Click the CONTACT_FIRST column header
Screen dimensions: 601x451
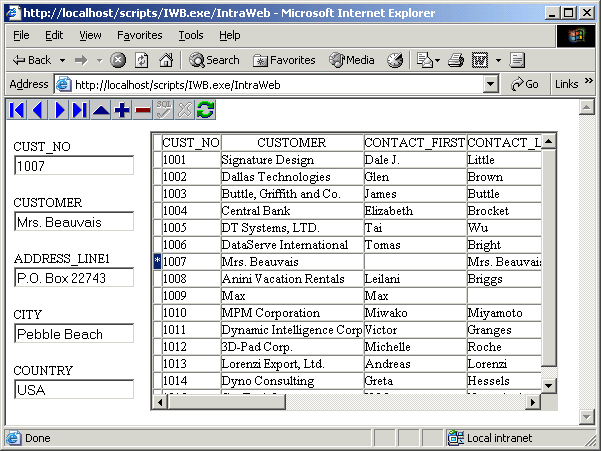(x=415, y=143)
